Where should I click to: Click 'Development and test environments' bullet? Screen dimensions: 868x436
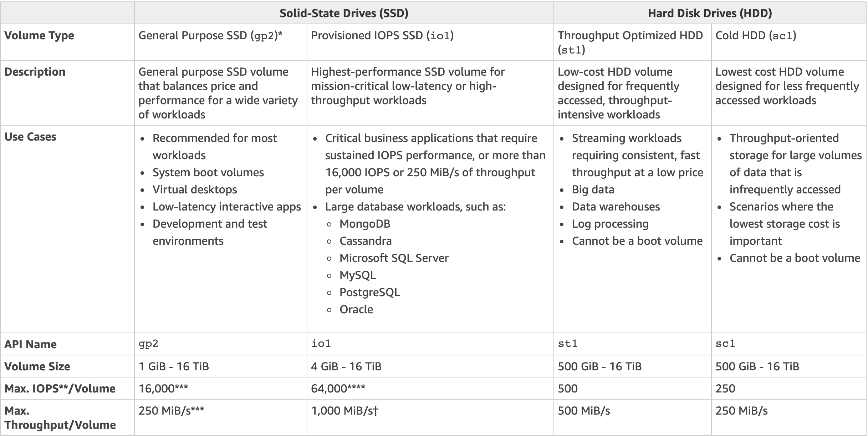click(210, 232)
